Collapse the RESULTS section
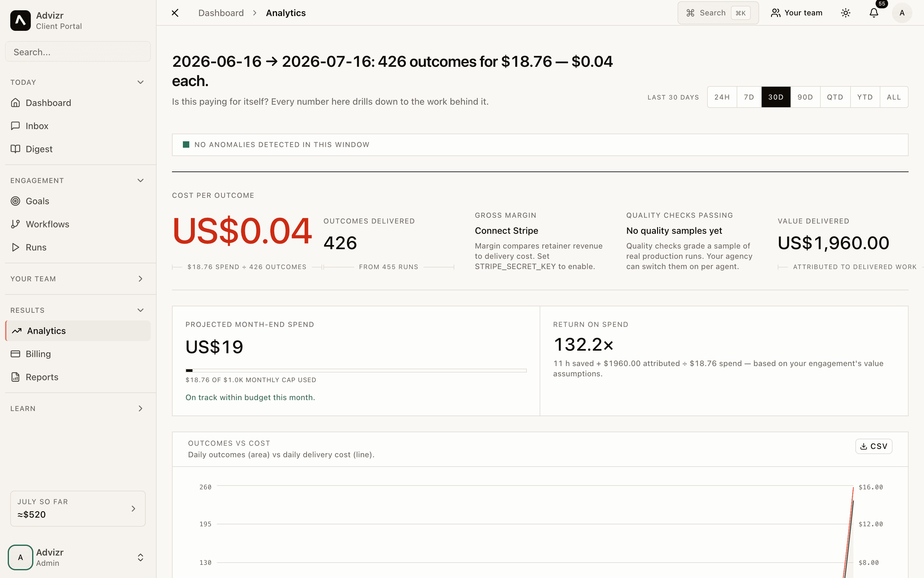The width and height of the screenshot is (924, 578). [x=141, y=310]
